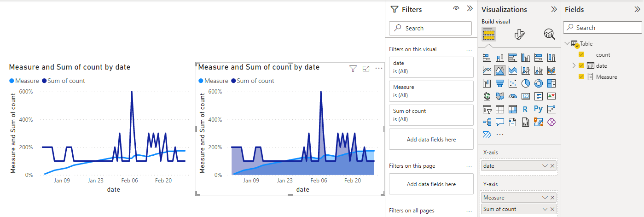Enter Focus mode on the selected chart
The width and height of the screenshot is (644, 217).
click(366, 68)
